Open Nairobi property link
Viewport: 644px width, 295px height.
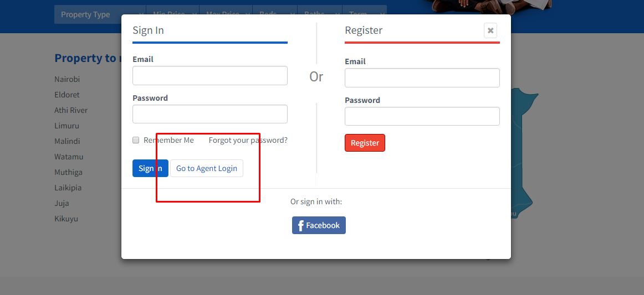point(68,79)
